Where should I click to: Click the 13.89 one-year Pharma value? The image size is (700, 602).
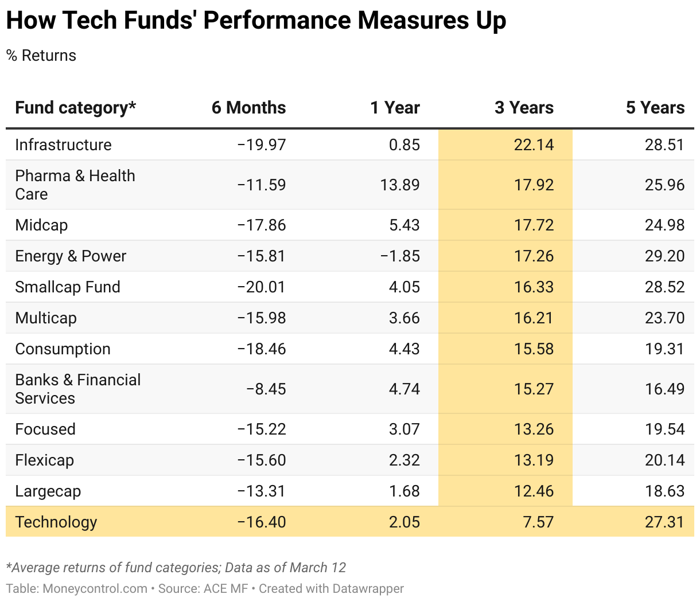point(399,185)
